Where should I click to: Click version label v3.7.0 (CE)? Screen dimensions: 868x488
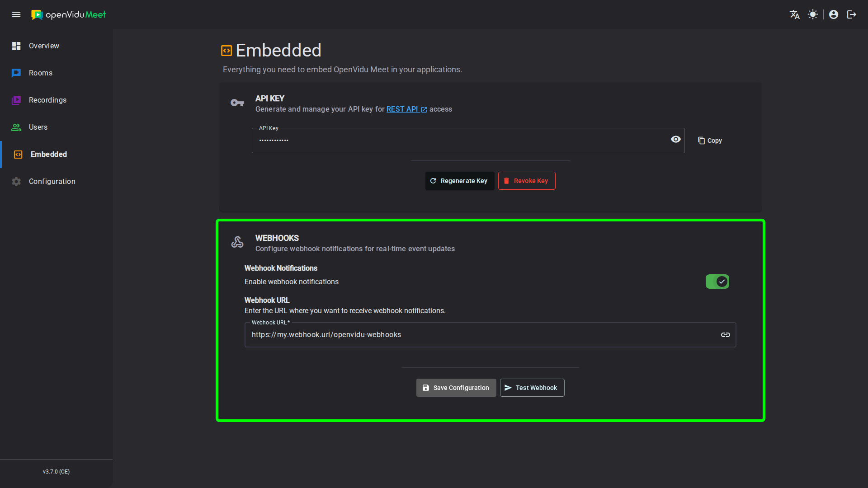pyautogui.click(x=56, y=472)
